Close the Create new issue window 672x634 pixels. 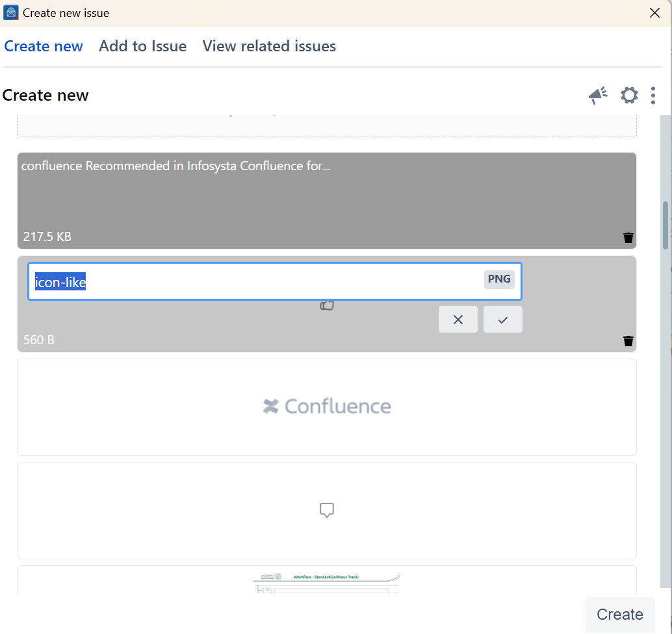point(654,13)
